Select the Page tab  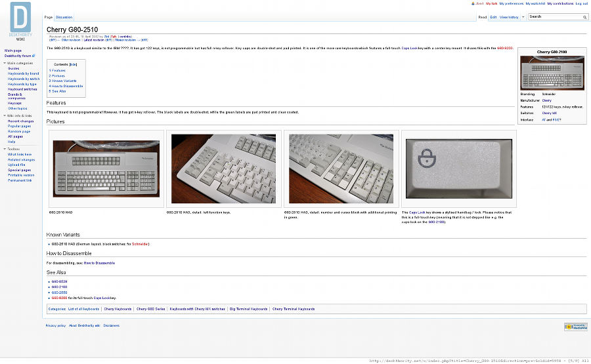(48, 17)
